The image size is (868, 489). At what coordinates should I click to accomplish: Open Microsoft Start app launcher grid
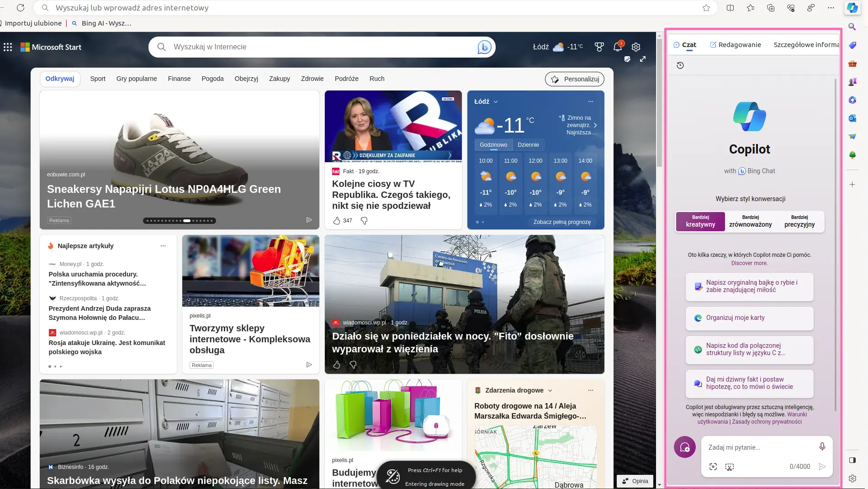point(8,47)
